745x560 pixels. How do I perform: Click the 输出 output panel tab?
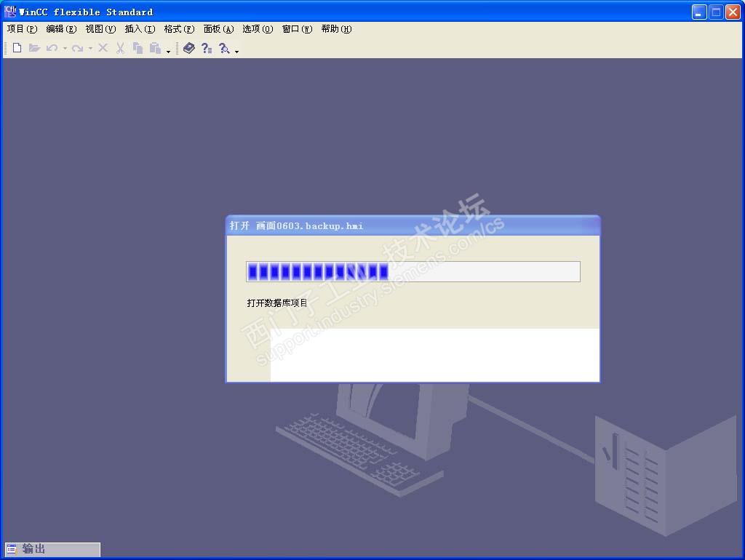[52, 549]
